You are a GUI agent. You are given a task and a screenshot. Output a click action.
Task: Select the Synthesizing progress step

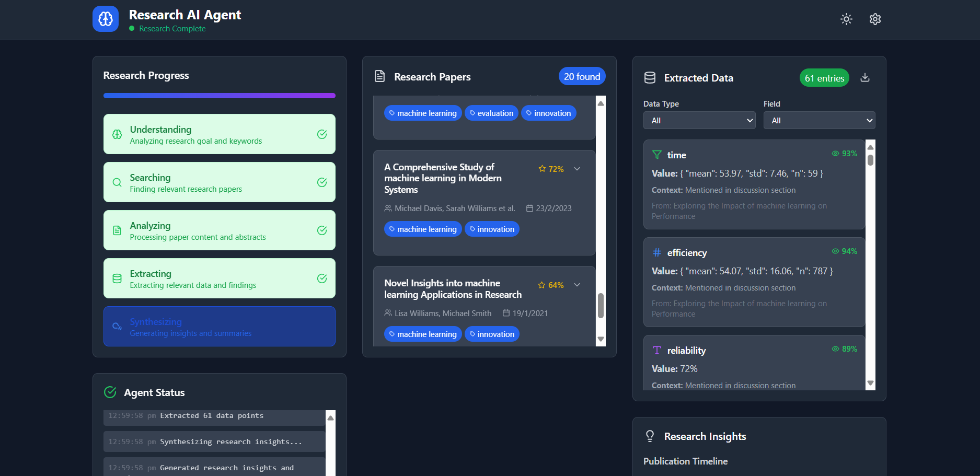[x=219, y=326]
